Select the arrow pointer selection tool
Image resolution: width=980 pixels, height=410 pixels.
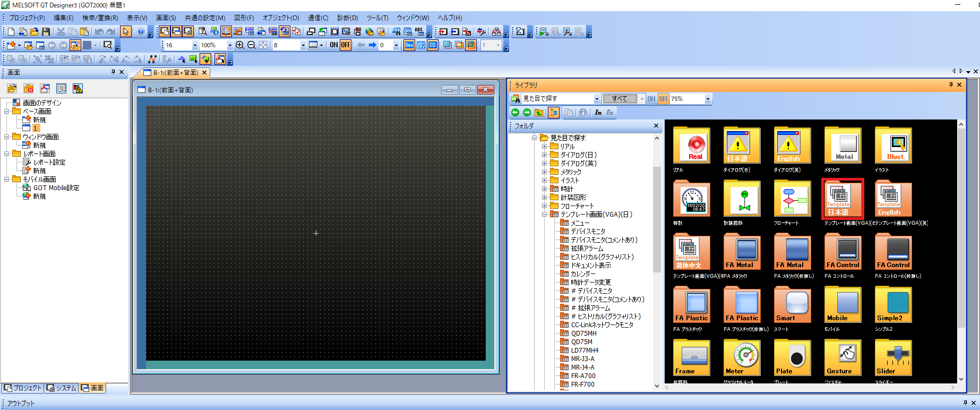(126, 32)
